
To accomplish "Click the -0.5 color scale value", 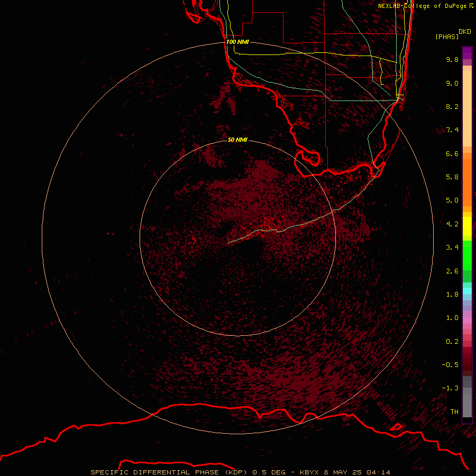I will [450, 365].
